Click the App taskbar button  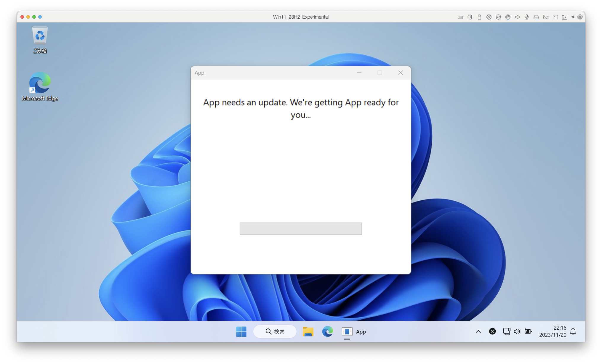click(354, 331)
